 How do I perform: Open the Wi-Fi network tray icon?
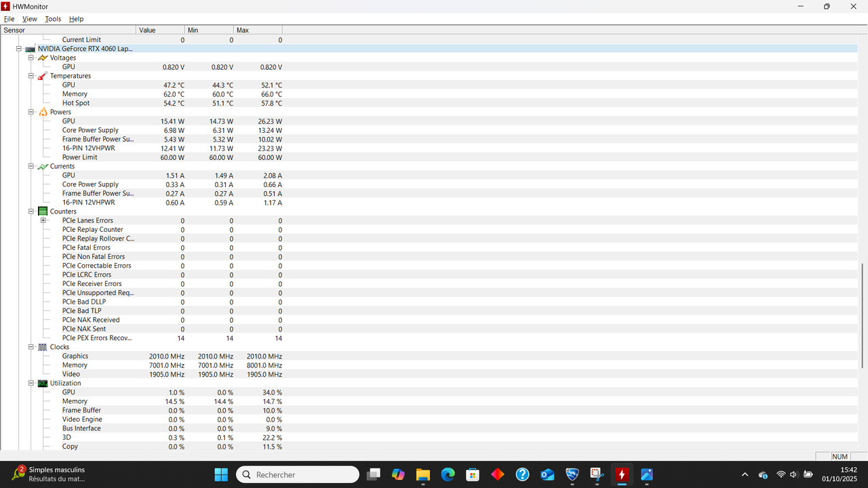click(x=781, y=474)
